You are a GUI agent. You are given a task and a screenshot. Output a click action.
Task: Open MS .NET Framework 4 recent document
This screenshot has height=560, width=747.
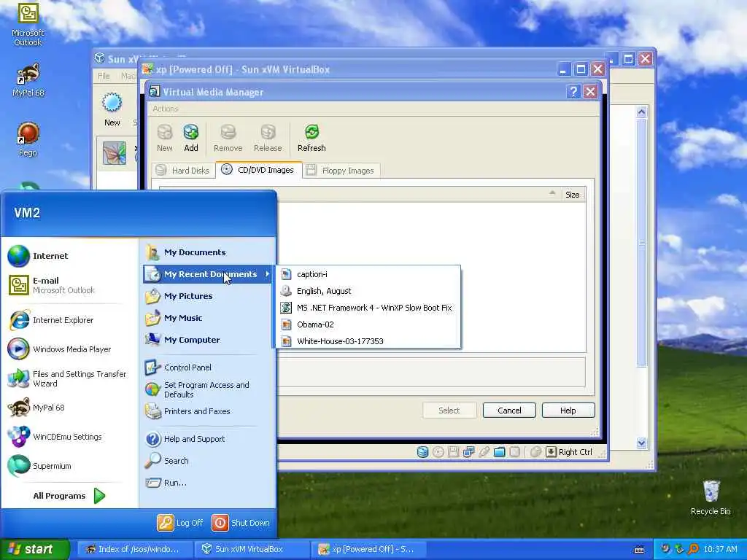[368, 308]
